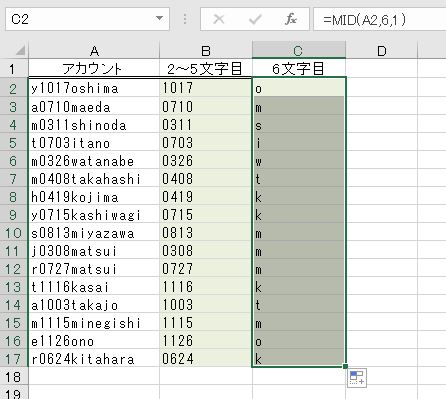Screen dimensions: 446x399
Task: Select cell with value 1017
Action: tap(206, 88)
